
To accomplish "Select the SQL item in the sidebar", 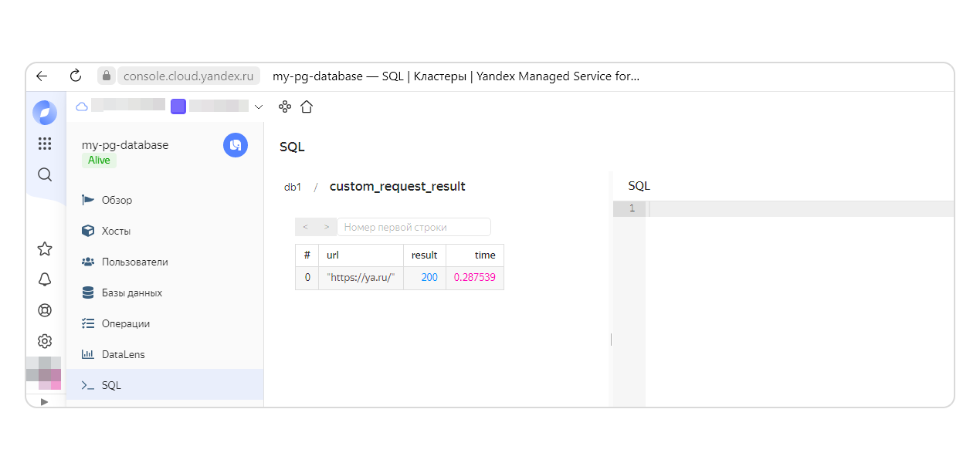I will [x=164, y=385].
